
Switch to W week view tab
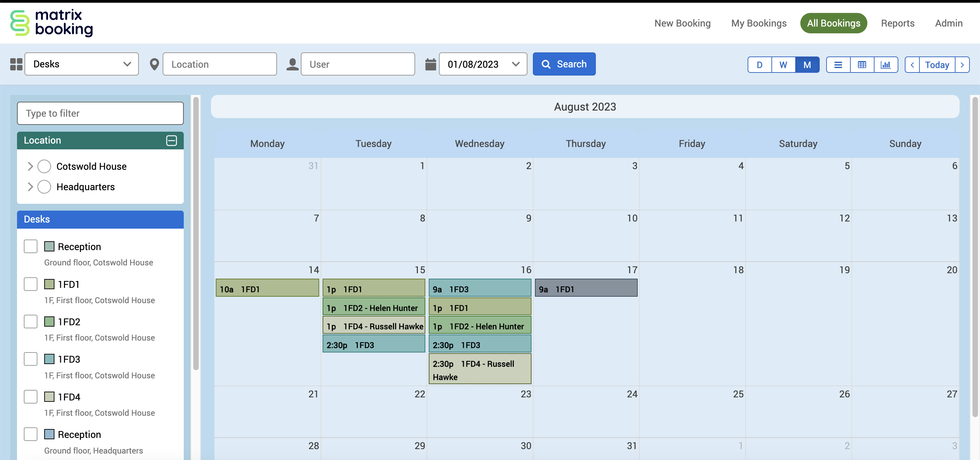(x=783, y=65)
